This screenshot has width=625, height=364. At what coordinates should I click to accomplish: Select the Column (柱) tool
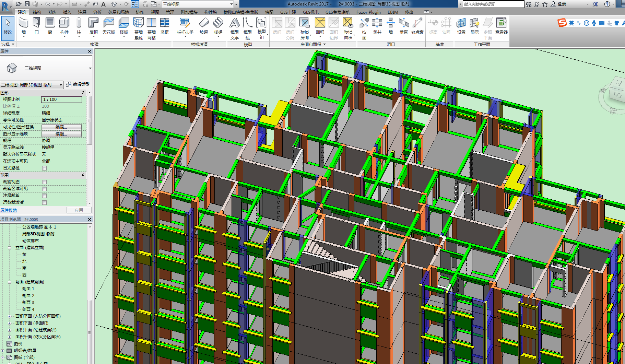[x=79, y=27]
